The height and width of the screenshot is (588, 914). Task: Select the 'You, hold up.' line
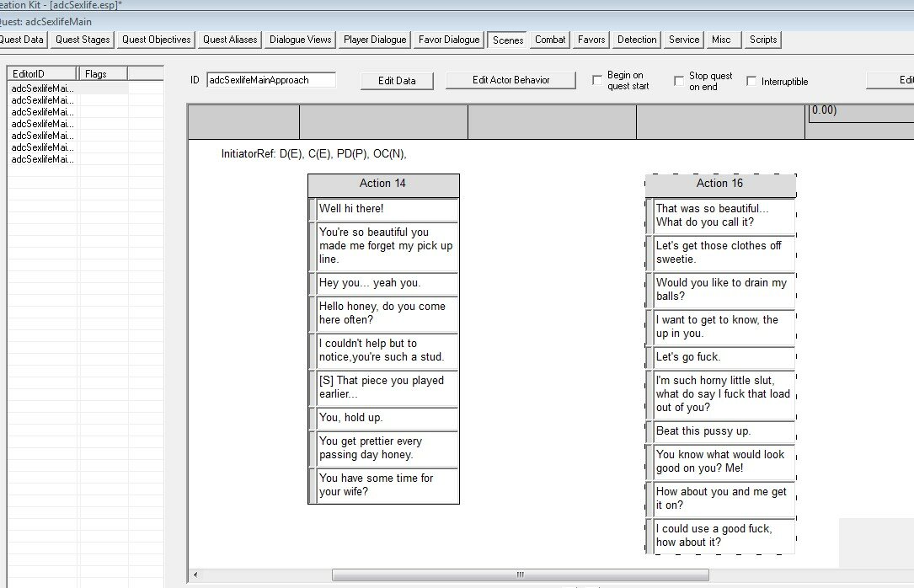tap(387, 418)
